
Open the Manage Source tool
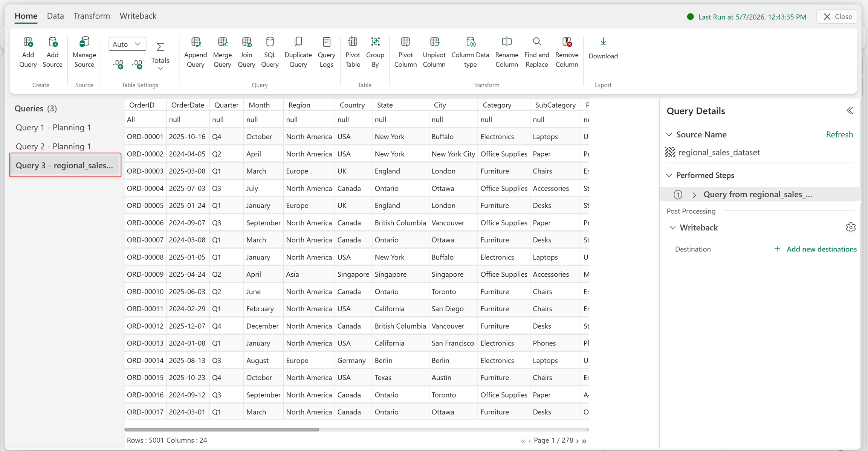84,52
